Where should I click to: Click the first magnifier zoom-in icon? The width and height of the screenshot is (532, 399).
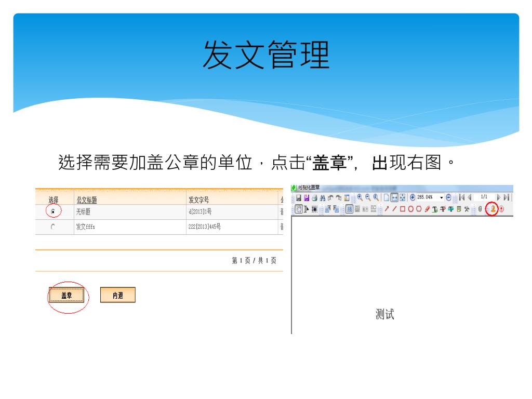coord(360,197)
